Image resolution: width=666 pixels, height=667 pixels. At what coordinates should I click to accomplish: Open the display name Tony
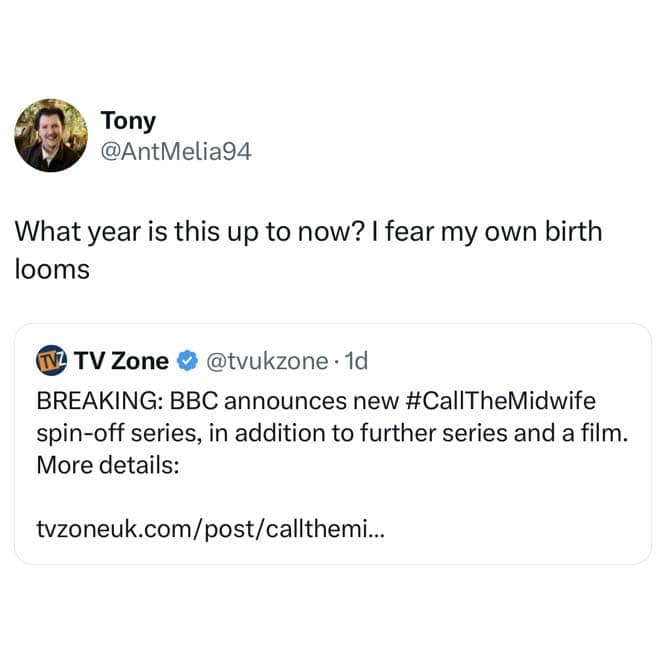pyautogui.click(x=128, y=121)
